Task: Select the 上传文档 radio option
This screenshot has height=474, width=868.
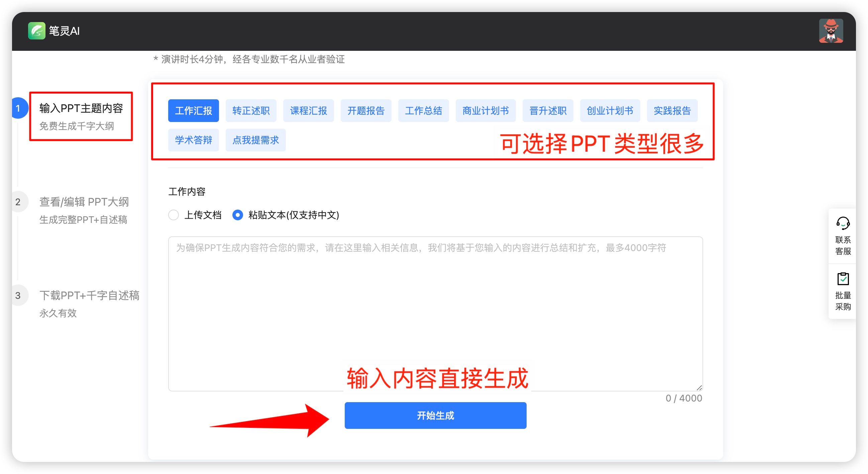Action: click(174, 215)
